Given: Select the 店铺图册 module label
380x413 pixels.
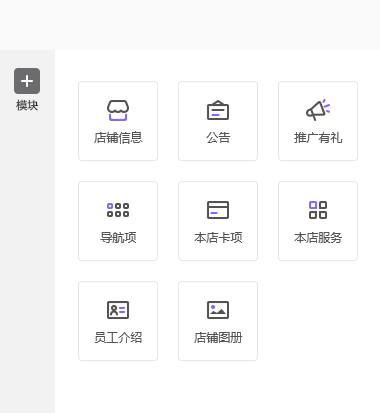Looking at the screenshot, I should (x=218, y=338).
